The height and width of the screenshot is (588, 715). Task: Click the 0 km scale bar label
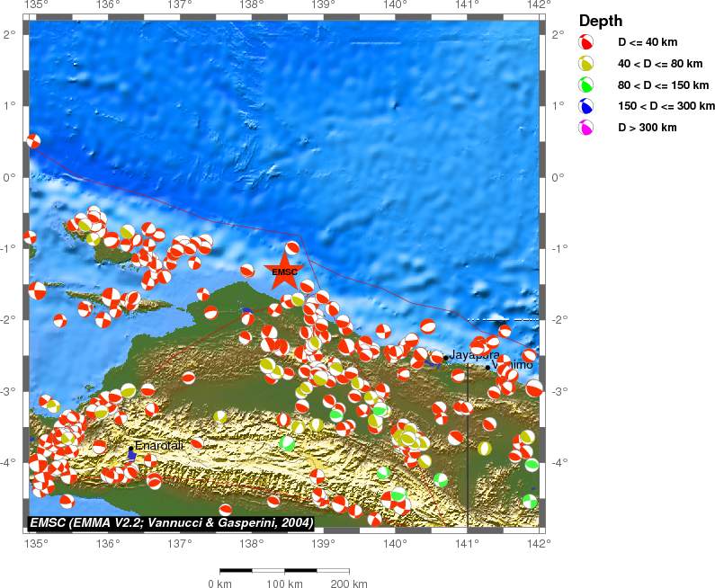pos(219,584)
